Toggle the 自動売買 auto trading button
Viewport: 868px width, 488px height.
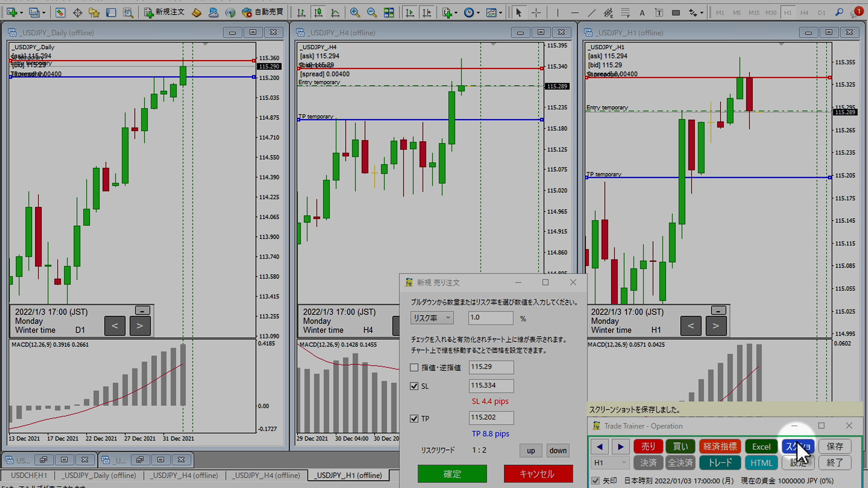(263, 12)
